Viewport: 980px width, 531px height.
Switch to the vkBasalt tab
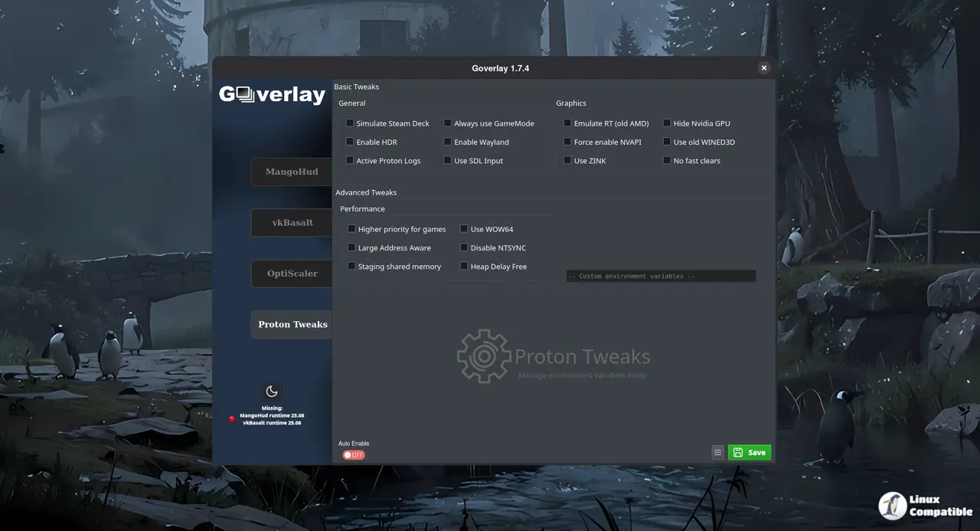click(x=292, y=223)
